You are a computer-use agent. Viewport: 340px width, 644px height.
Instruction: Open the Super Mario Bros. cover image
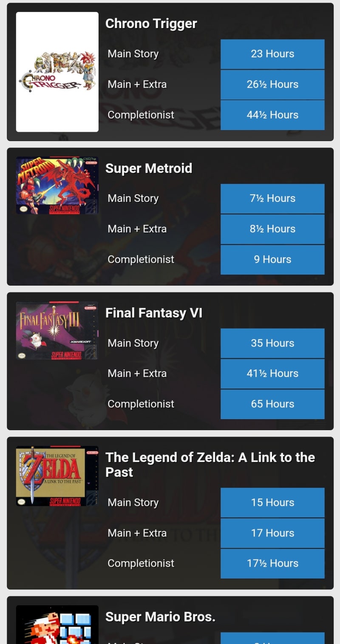pos(57,624)
